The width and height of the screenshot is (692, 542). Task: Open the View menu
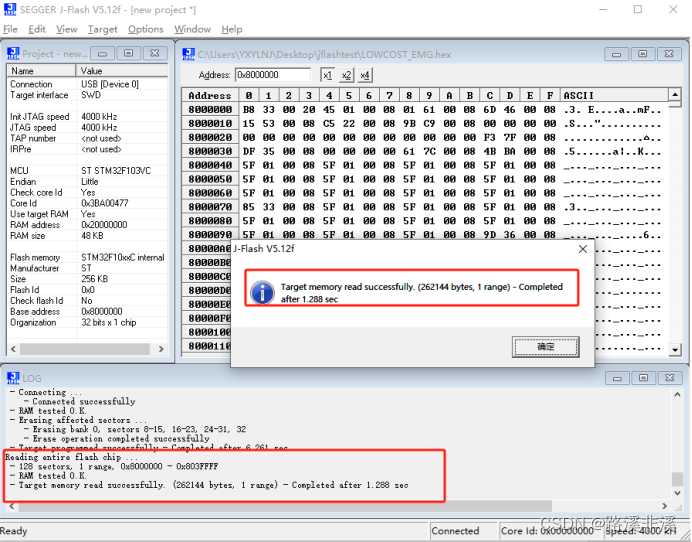67,29
